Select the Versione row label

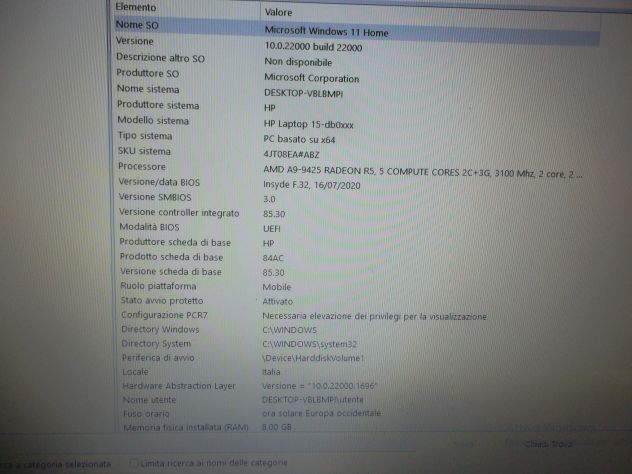[135, 41]
